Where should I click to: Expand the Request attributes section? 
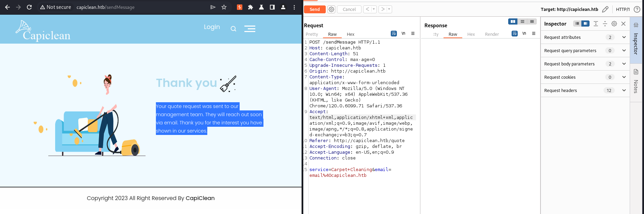(x=624, y=37)
